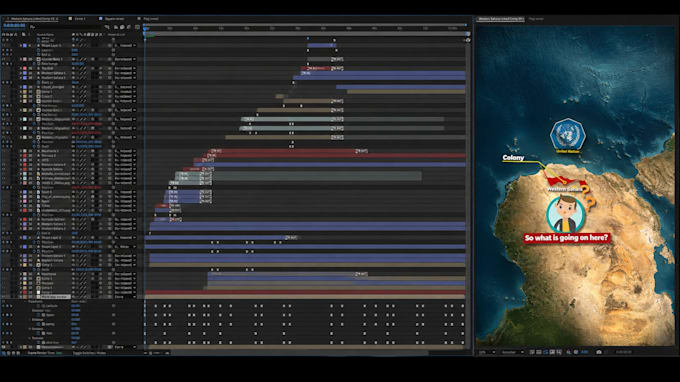Switch to the Comp 1 timeline tab
680x382 pixels.
80,19
